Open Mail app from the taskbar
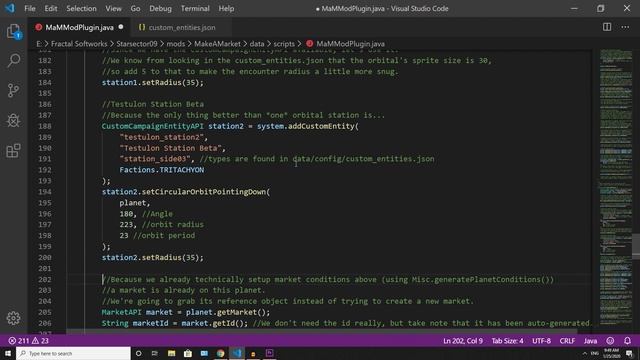Screen dimensions: 640x360 (204, 353)
